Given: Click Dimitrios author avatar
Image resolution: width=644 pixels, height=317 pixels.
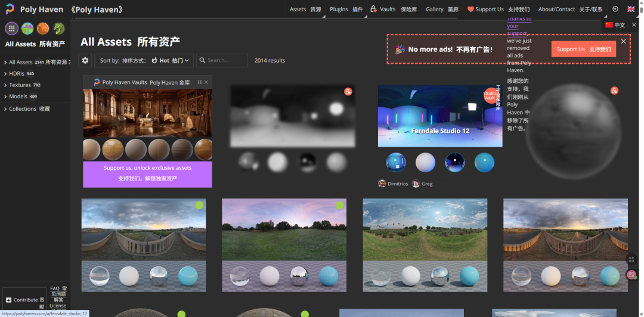Looking at the screenshot, I should (382, 184).
